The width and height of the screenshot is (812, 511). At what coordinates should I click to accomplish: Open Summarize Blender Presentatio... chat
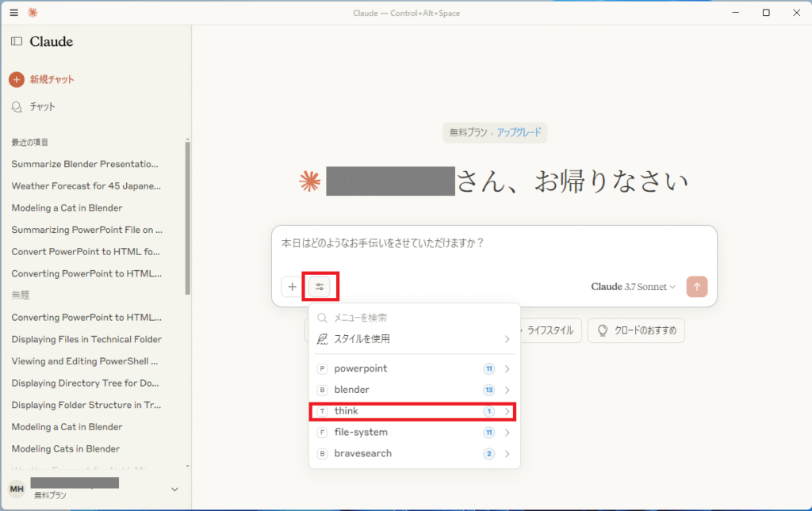85,164
